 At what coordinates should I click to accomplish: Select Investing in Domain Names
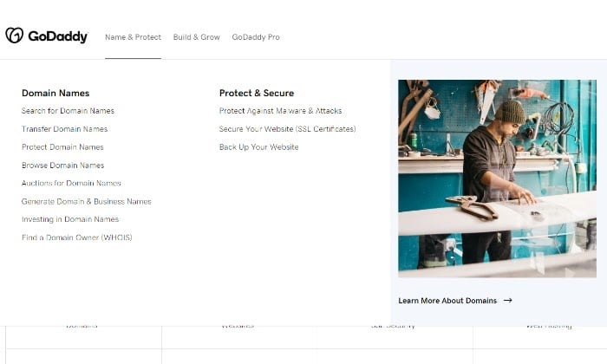click(x=70, y=219)
